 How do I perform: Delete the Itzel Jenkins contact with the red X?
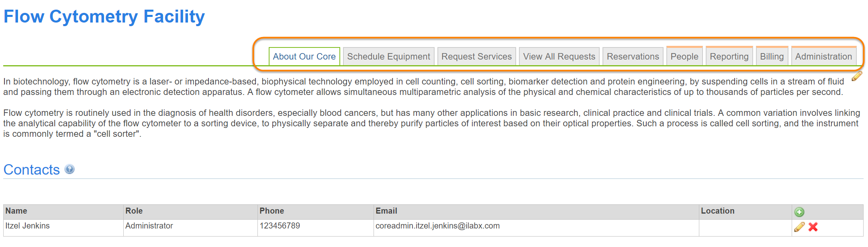813,227
